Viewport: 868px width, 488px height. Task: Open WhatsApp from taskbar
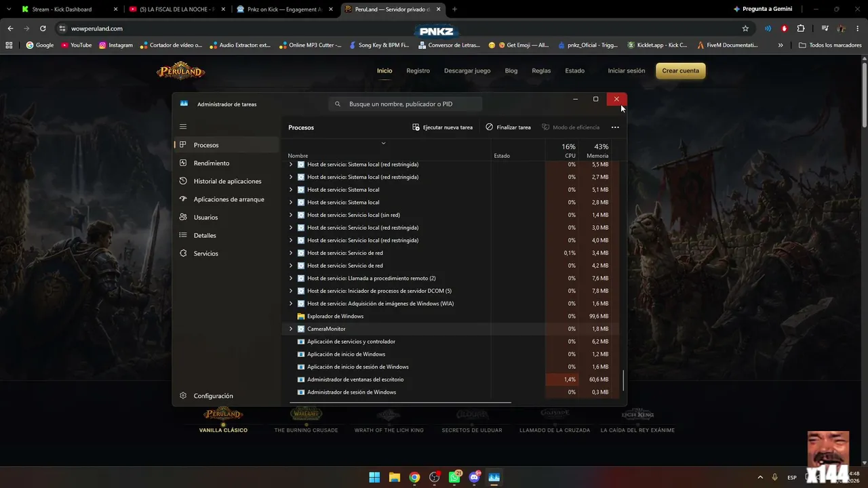point(454,477)
